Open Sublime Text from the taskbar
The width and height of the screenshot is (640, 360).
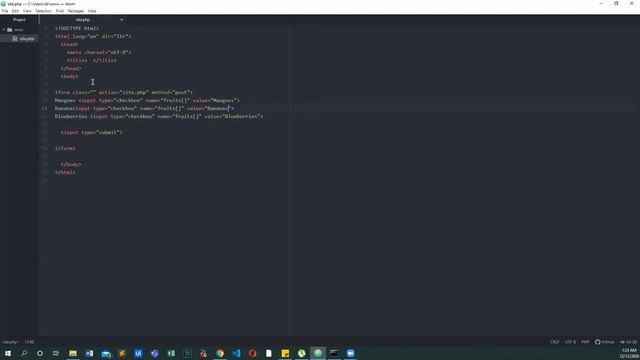point(122,353)
